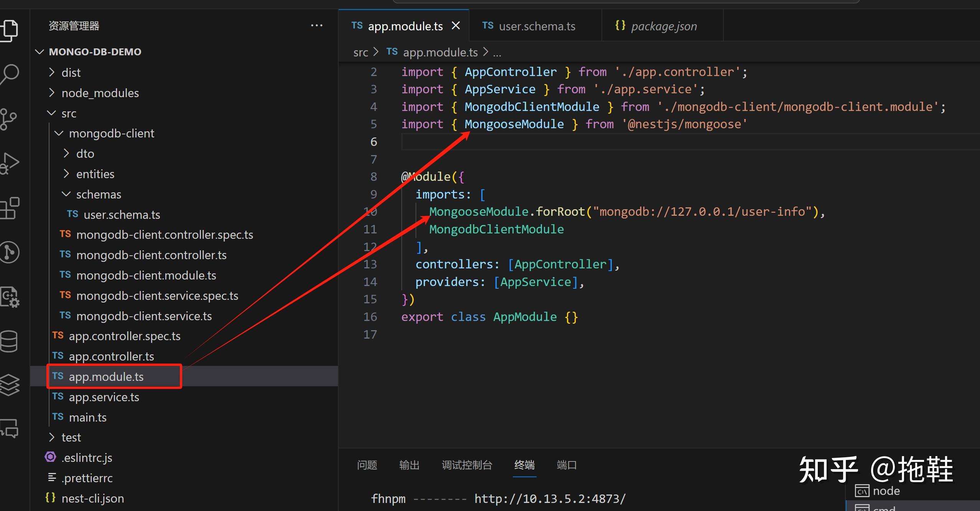Open the 问题 (Problems) panel tab
The height and width of the screenshot is (511, 980).
coord(367,465)
